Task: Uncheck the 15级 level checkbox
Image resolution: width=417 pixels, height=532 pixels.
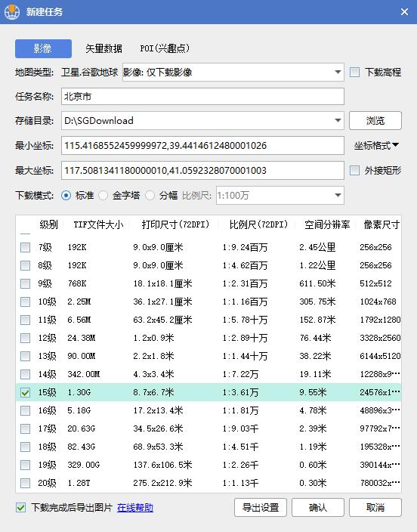Action: [26, 392]
